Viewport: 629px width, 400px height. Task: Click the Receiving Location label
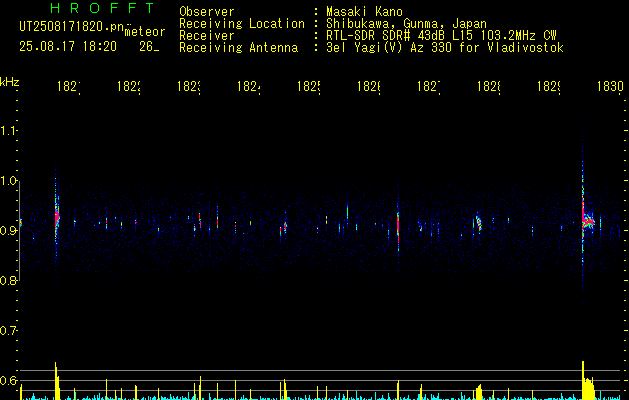point(242,24)
